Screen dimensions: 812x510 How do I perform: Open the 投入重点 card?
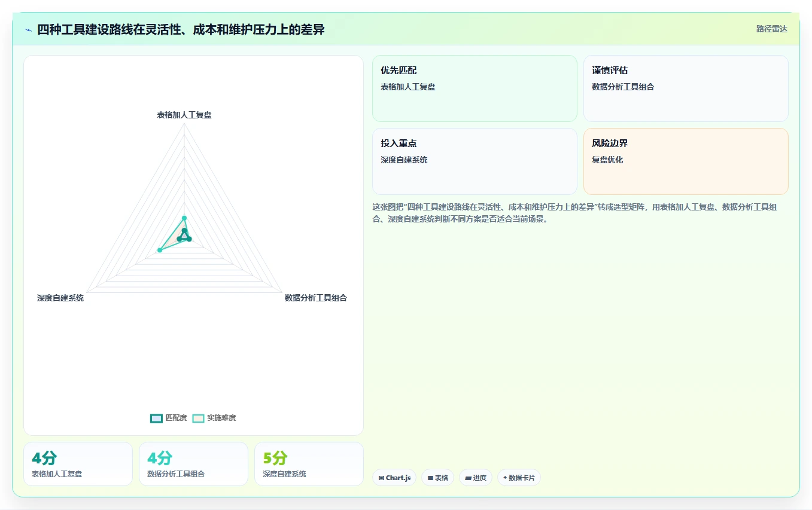pyautogui.click(x=475, y=161)
